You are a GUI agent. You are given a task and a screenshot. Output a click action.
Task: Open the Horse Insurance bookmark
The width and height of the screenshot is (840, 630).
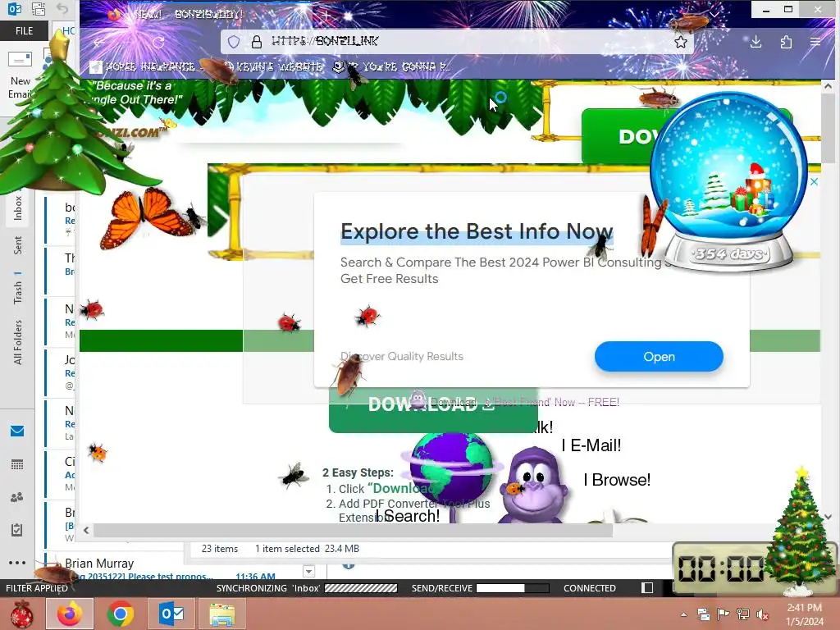144,66
